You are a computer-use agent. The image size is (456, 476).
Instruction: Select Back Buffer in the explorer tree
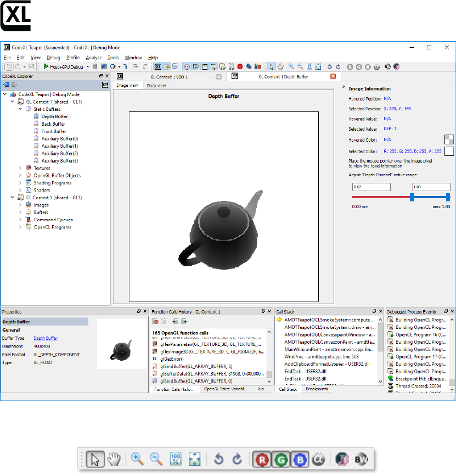(x=53, y=124)
